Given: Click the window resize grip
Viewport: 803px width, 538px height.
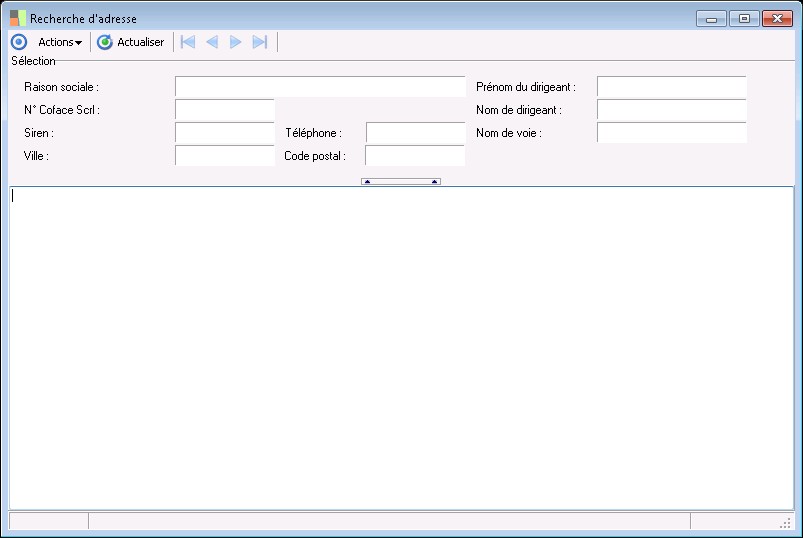Looking at the screenshot, I should (786, 523).
